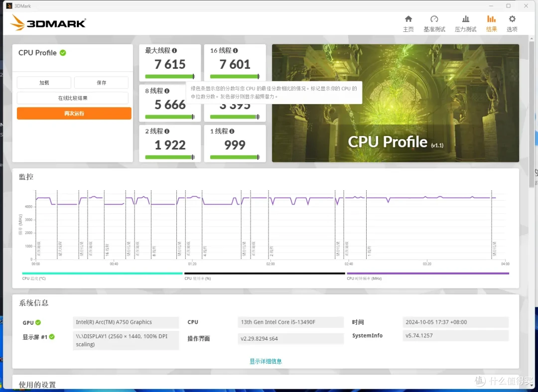Click 在线比较结果 compare online button
The width and height of the screenshot is (538, 392).
[72, 98]
